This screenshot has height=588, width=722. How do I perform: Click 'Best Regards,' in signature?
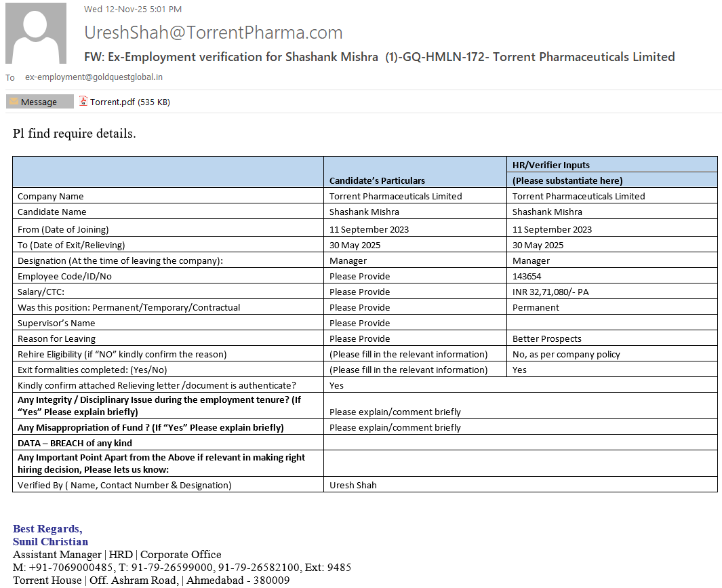47,528
